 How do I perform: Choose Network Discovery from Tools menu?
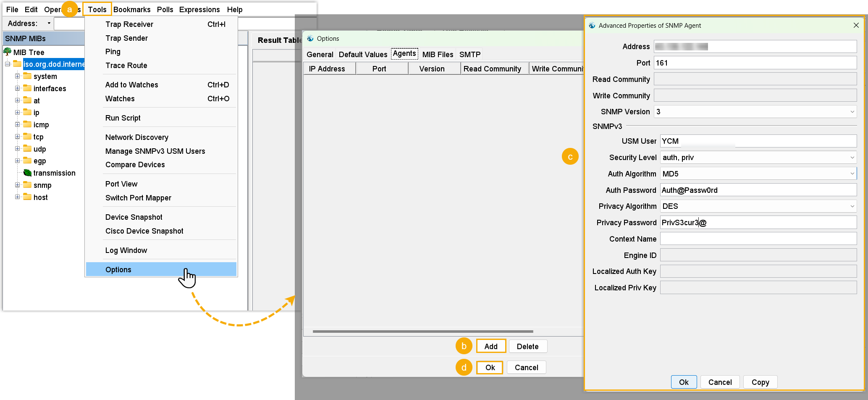point(137,137)
